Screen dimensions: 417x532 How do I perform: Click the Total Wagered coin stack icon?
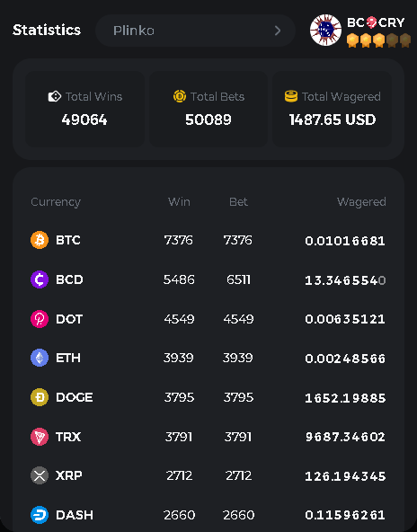(x=291, y=96)
